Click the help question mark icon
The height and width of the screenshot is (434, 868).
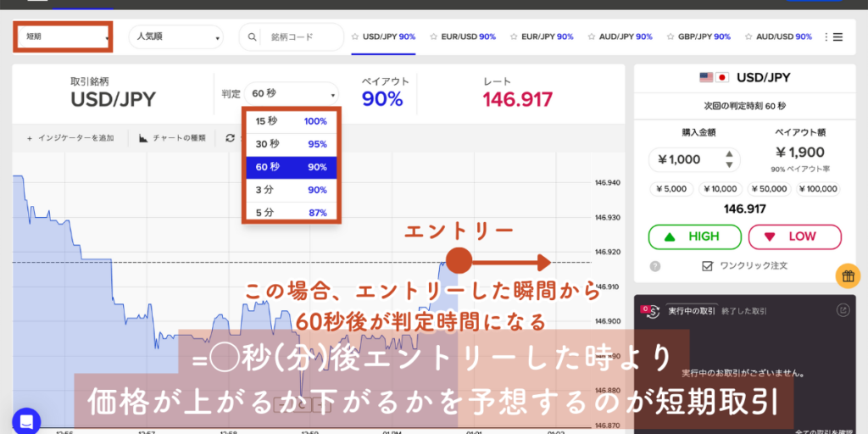(655, 266)
